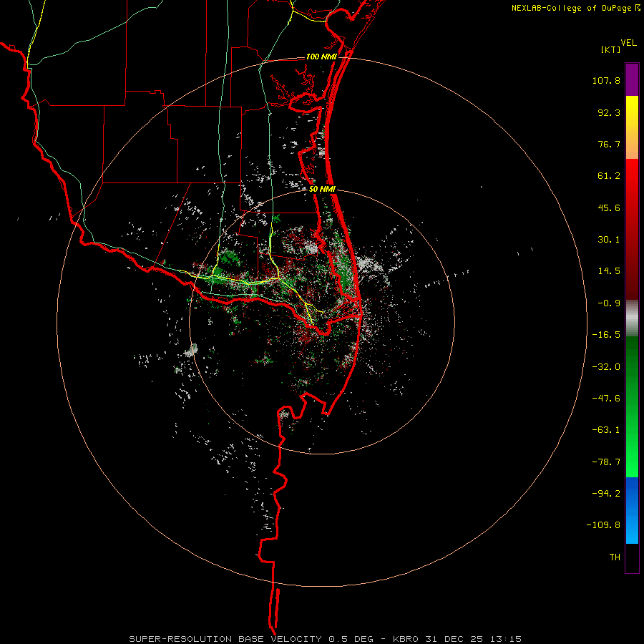
Task: Click the TH threshold label
Action: coord(615,557)
